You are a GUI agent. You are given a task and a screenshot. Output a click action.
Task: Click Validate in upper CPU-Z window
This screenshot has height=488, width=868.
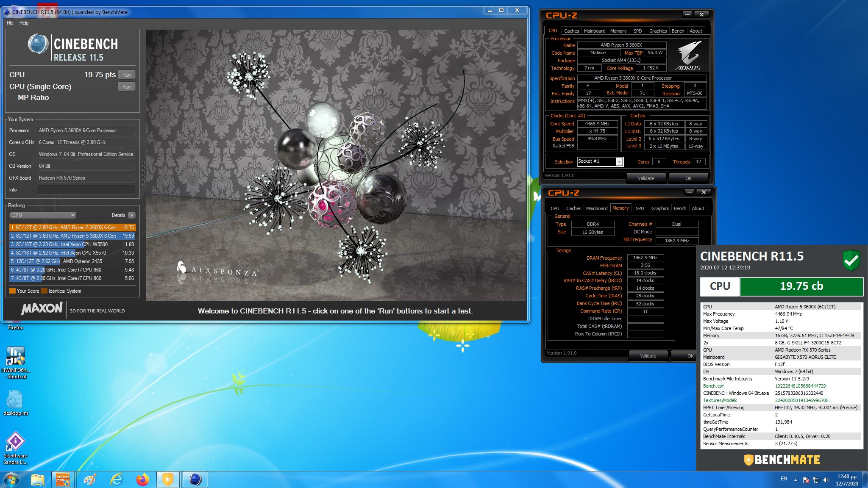pos(646,178)
